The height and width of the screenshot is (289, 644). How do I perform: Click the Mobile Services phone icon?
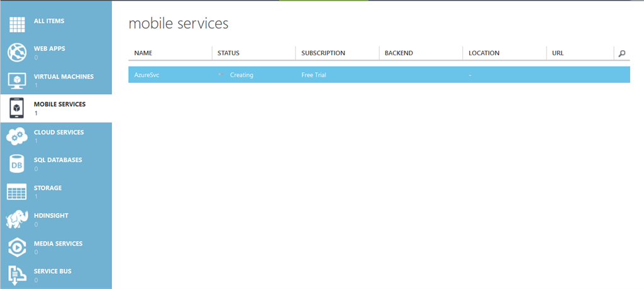tap(17, 108)
